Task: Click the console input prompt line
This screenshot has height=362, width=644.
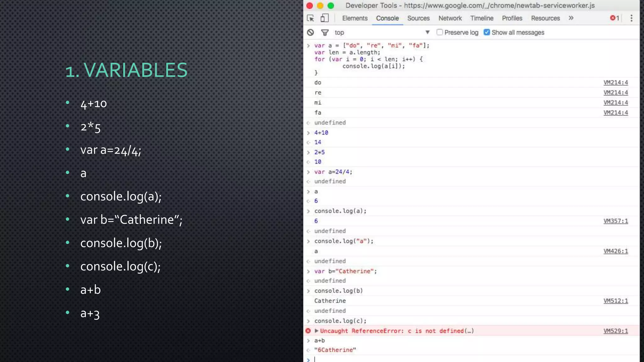Action: [472, 359]
